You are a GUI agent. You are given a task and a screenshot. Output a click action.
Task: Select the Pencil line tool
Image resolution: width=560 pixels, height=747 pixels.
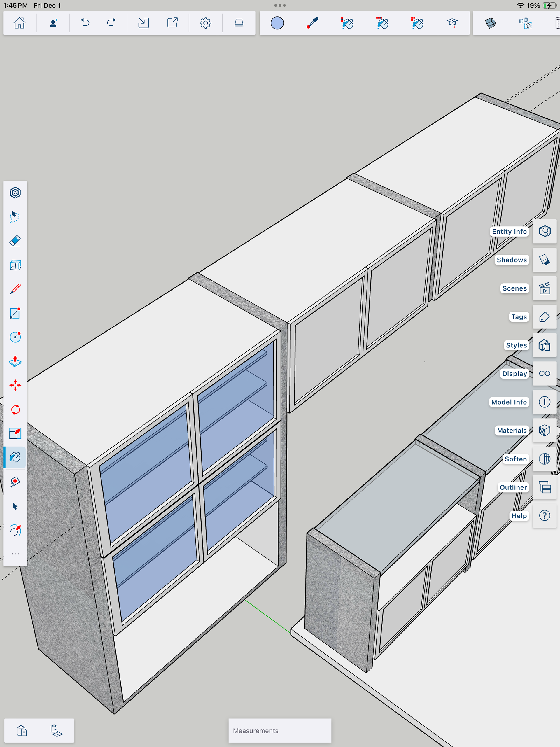[15, 289]
